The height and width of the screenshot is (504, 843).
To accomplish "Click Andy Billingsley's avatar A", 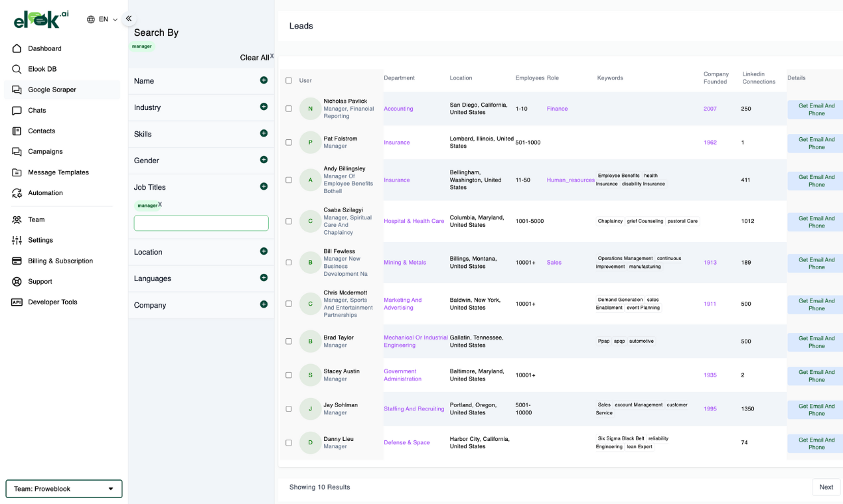I will (x=310, y=180).
